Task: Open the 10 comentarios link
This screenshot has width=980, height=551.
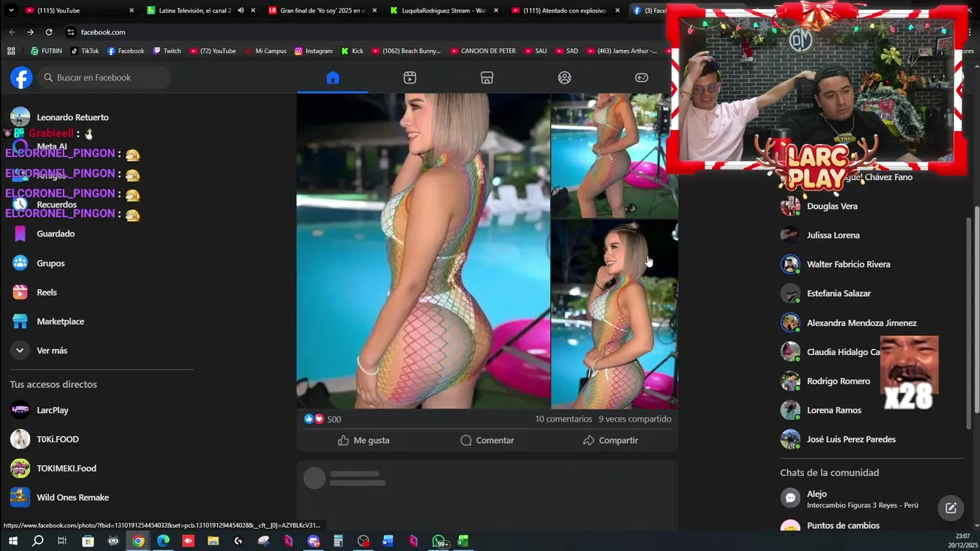Action: pyautogui.click(x=563, y=419)
